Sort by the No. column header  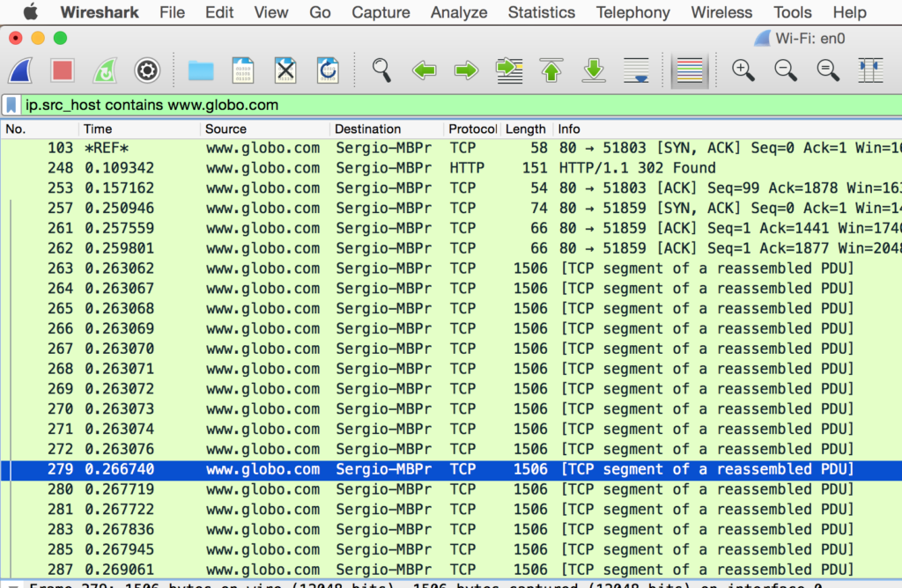39,129
